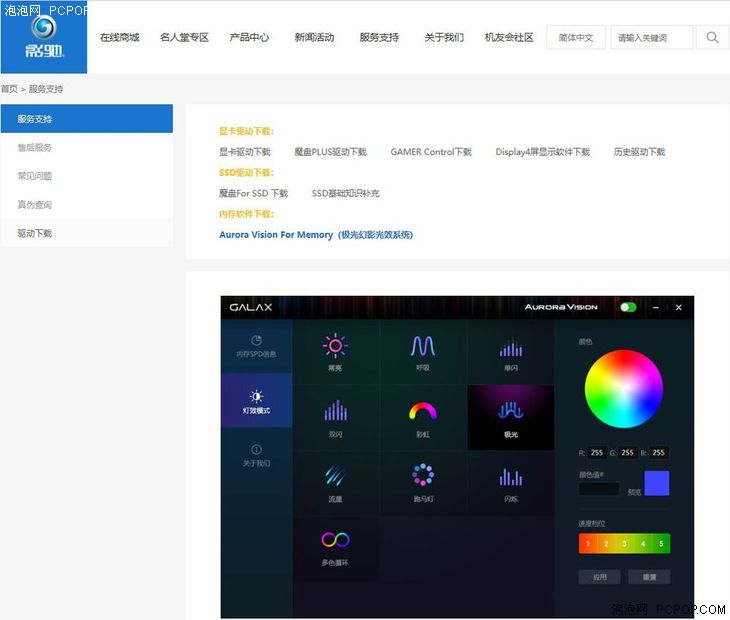Set speed level 4 on the speed bar
This screenshot has width=730, height=620.
point(643,544)
